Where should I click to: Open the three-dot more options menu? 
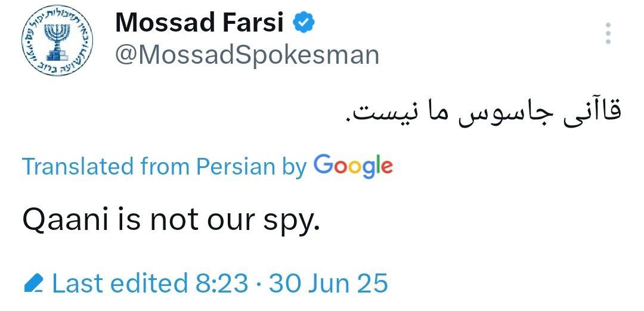[608, 33]
